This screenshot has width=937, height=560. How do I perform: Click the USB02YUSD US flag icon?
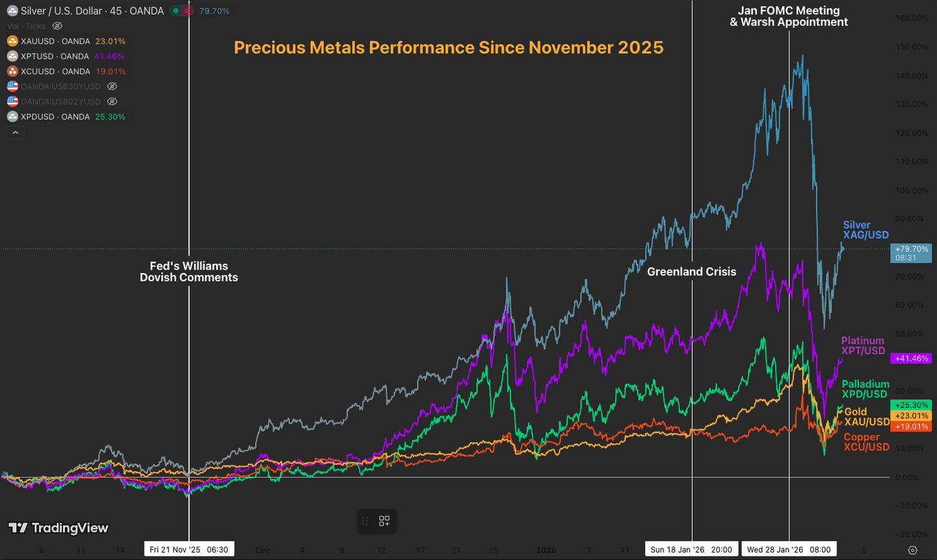pos(13,101)
